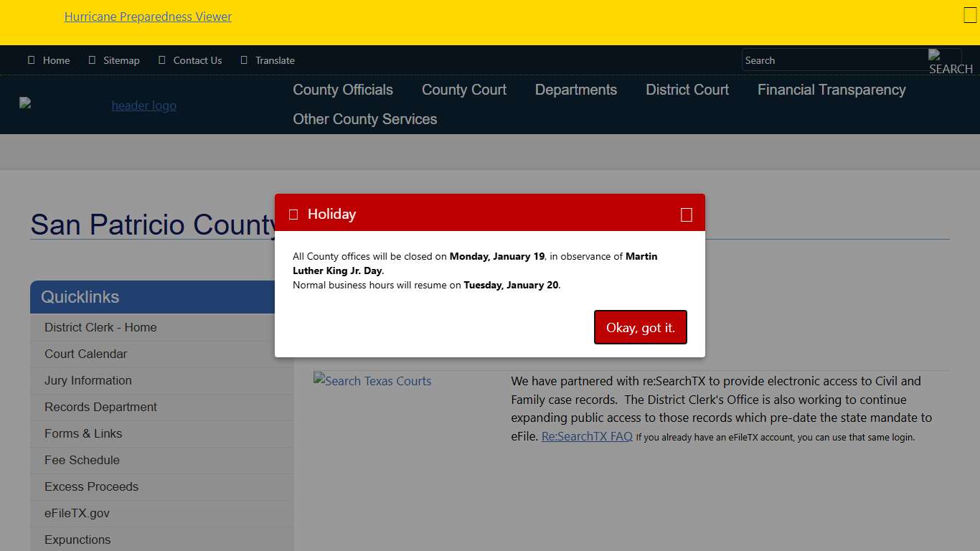
Task: Click into the Search text field
Action: click(832, 60)
